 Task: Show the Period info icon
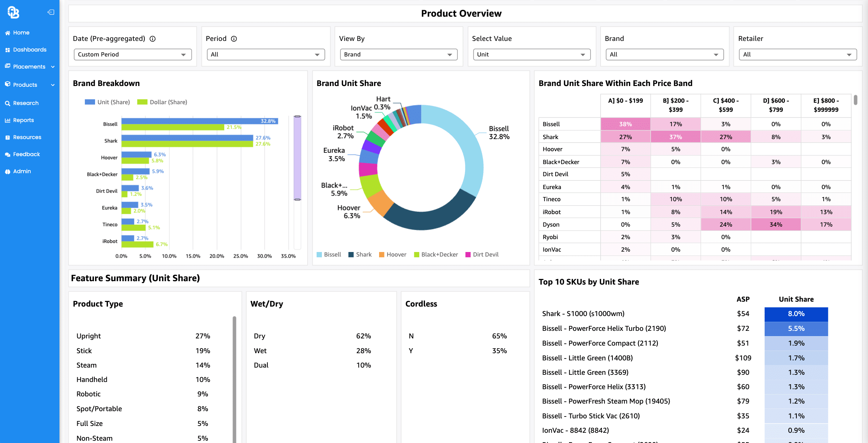234,39
